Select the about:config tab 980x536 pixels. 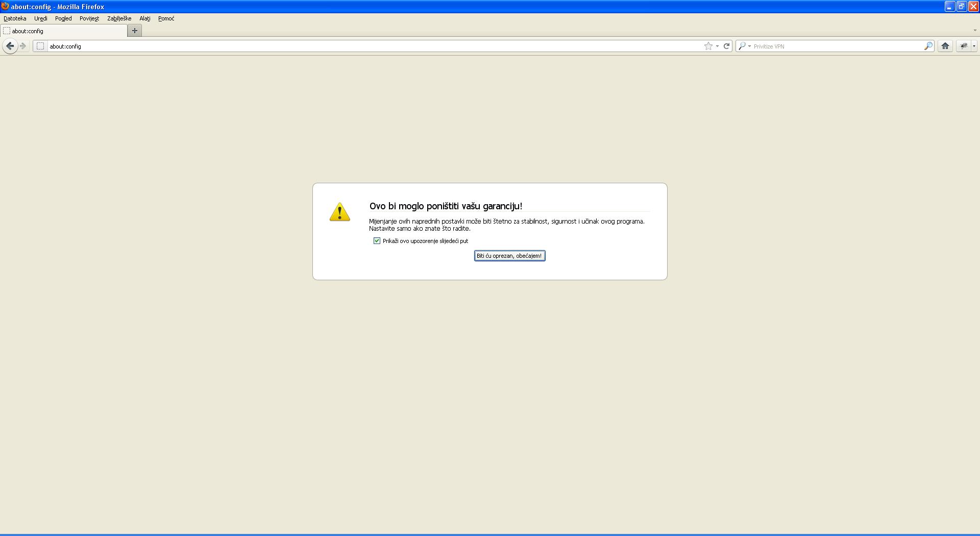click(x=64, y=31)
